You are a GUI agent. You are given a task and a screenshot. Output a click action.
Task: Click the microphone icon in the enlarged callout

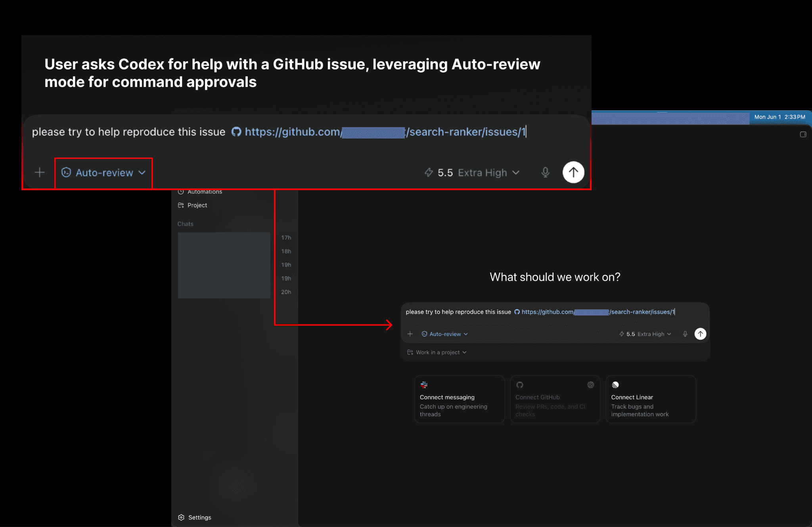(546, 172)
